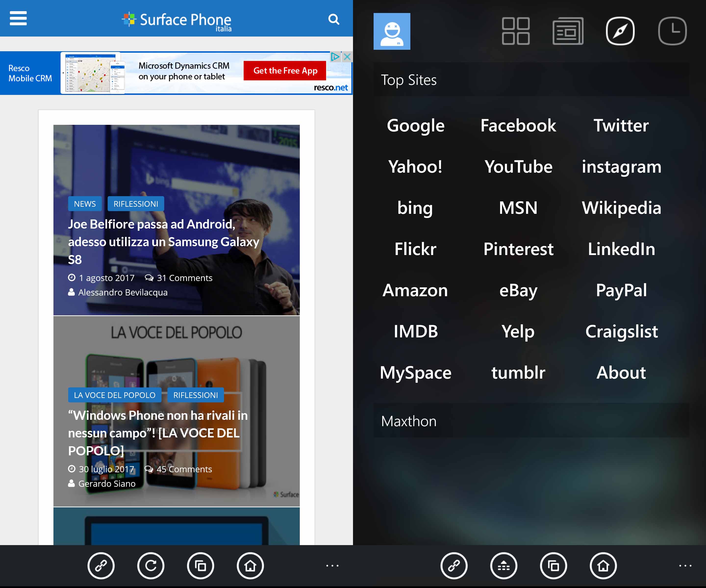Image resolution: width=706 pixels, height=588 pixels.
Task: Close the Resco ad with X icon
Action: coord(347,57)
